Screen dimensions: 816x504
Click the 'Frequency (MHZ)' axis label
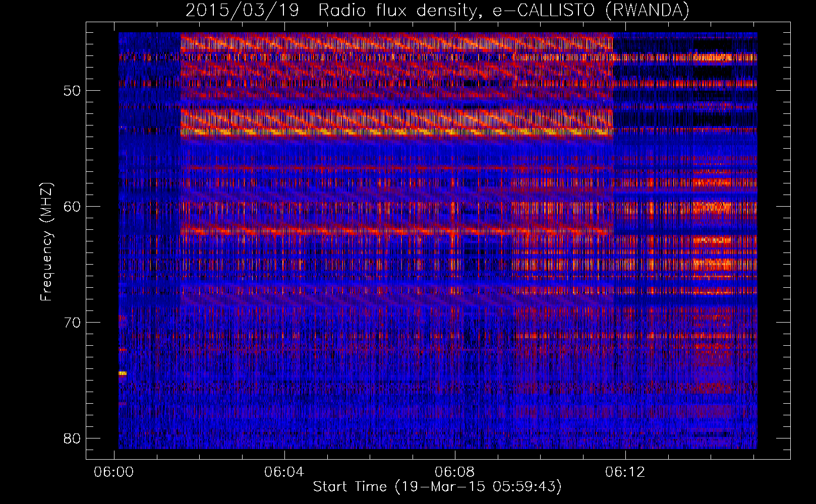46,242
